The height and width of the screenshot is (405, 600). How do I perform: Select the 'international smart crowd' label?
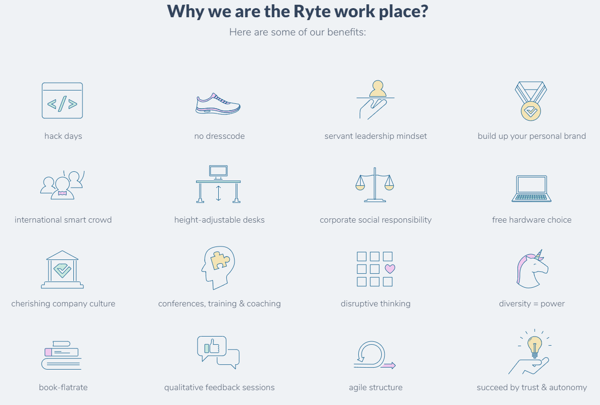click(x=63, y=220)
